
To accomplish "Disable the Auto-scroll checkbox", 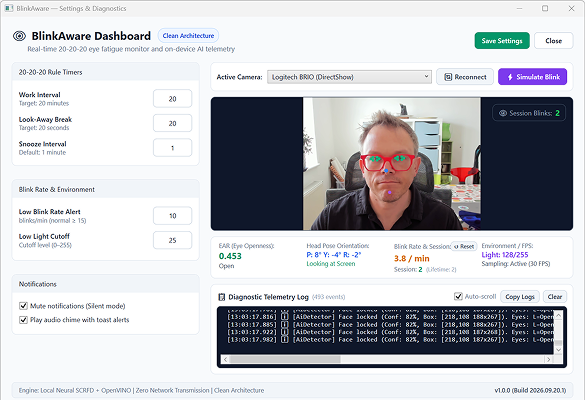I will coord(458,296).
